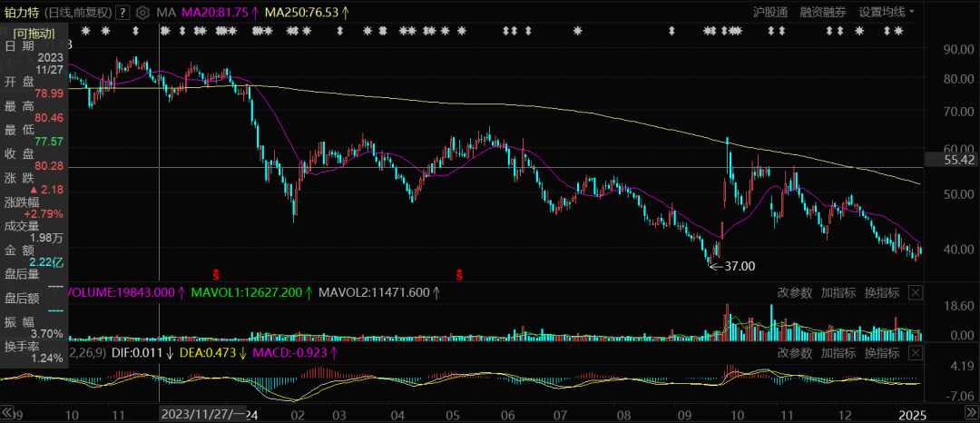Open 换指标 in volume panel
Viewport: 980px width, 423px height.
coord(882,292)
